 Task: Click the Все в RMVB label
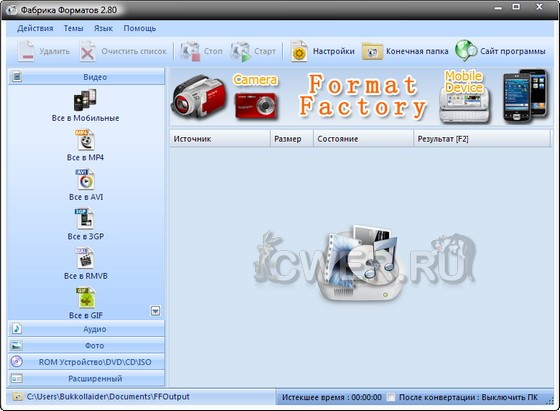(86, 276)
